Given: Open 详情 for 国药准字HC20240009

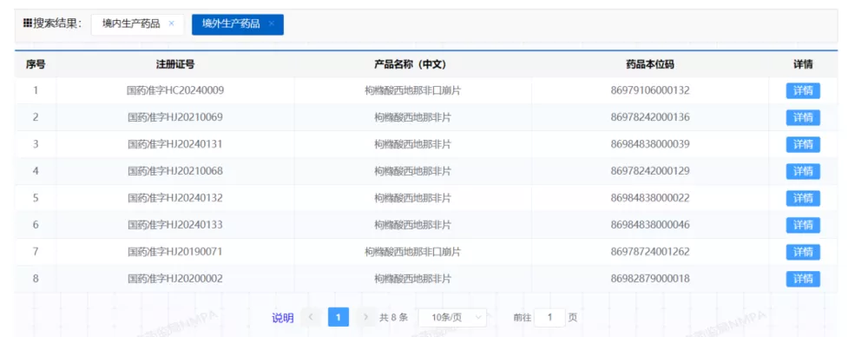Looking at the screenshot, I should pos(803,90).
